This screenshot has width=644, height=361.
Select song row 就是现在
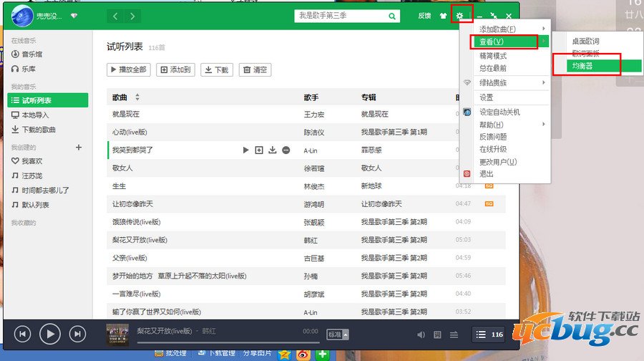click(x=306, y=115)
